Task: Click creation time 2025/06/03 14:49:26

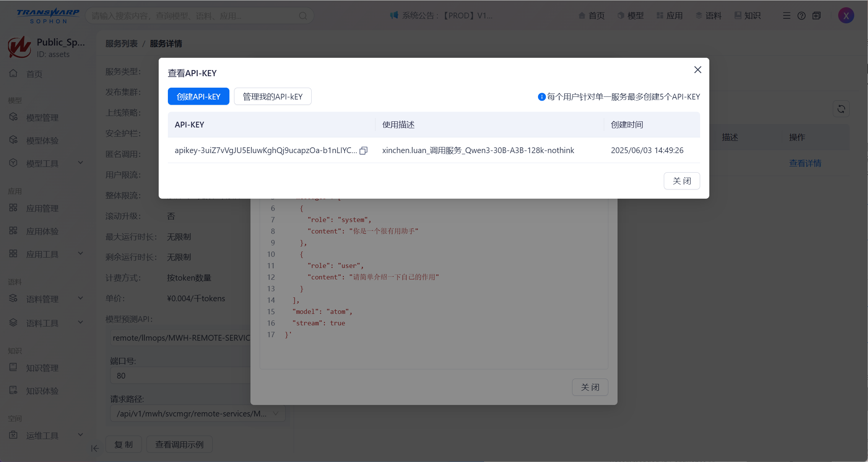Action: tap(647, 150)
